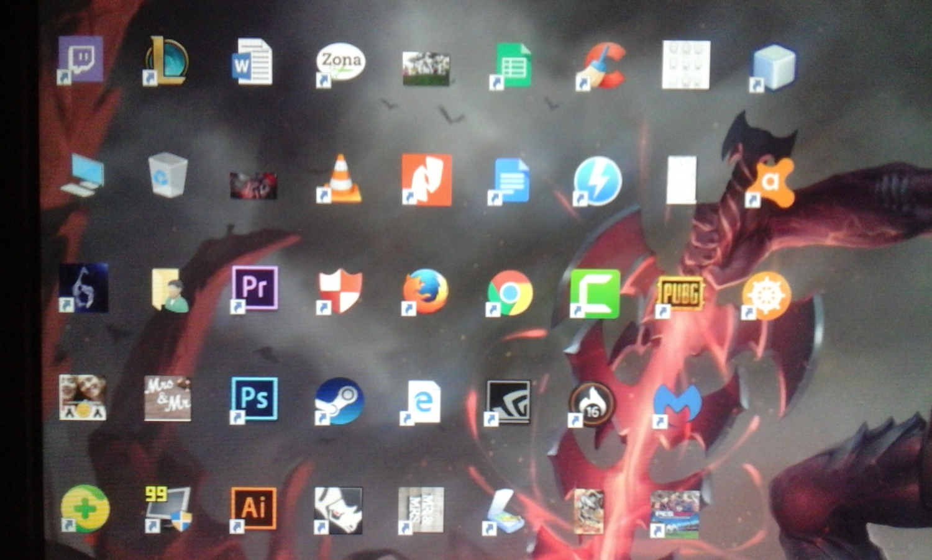Select the dark red image thumbnail
Image resolution: width=932 pixels, height=560 pixels.
point(253,185)
